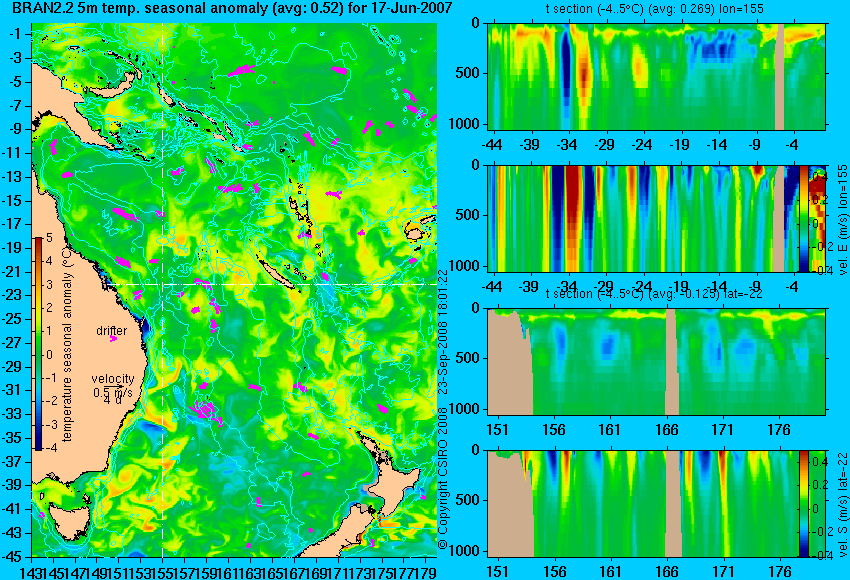Click the 'vel. E (m/s) lon=155' axis label
This screenshot has width=850, height=580.
click(843, 220)
